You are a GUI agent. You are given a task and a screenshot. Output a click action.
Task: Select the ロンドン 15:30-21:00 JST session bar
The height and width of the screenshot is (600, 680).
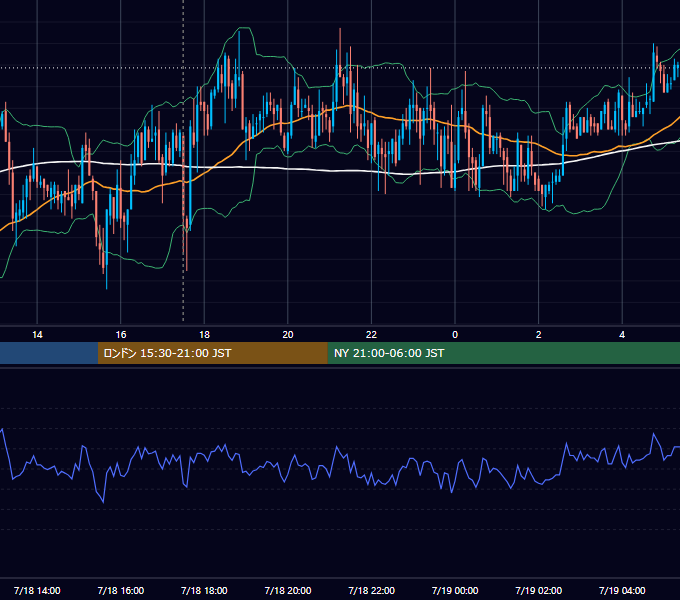click(212, 353)
